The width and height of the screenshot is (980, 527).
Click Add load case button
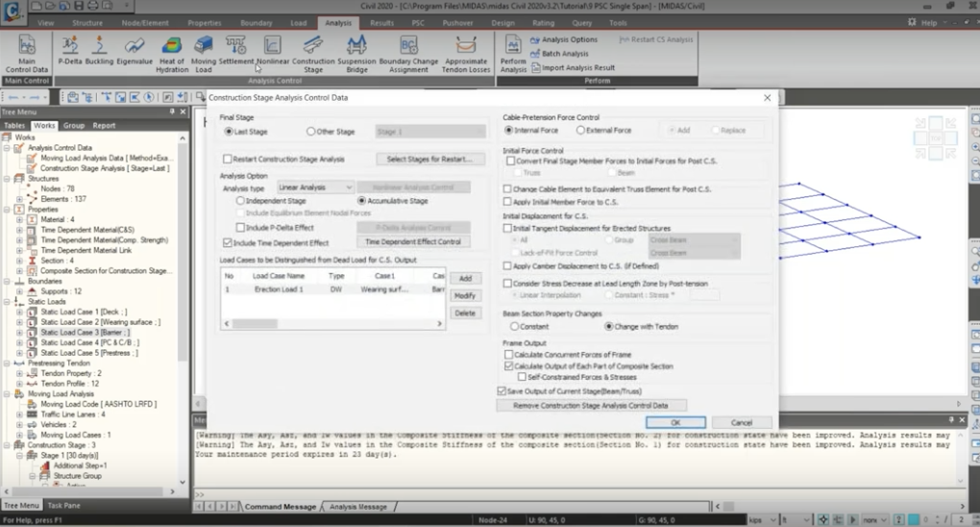click(x=465, y=279)
